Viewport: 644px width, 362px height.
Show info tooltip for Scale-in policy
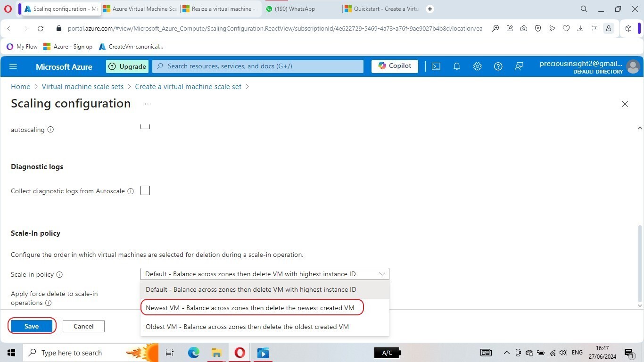click(59, 274)
